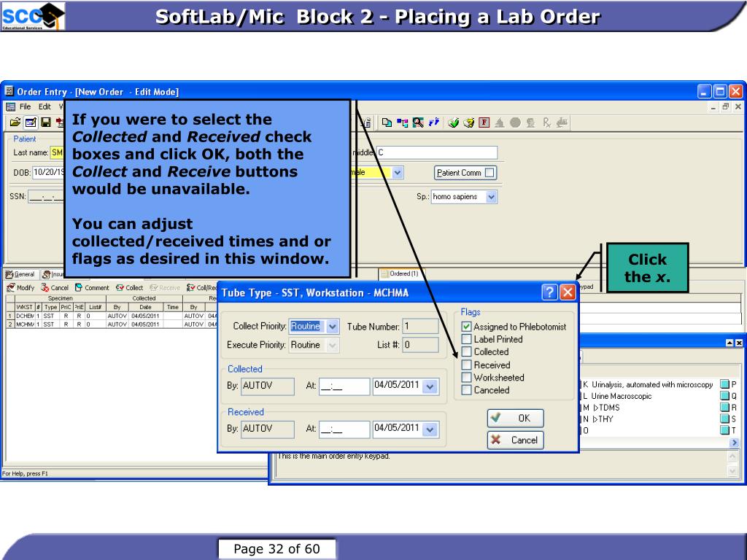Click the List # field
The width and height of the screenshot is (747, 560).
click(420, 344)
